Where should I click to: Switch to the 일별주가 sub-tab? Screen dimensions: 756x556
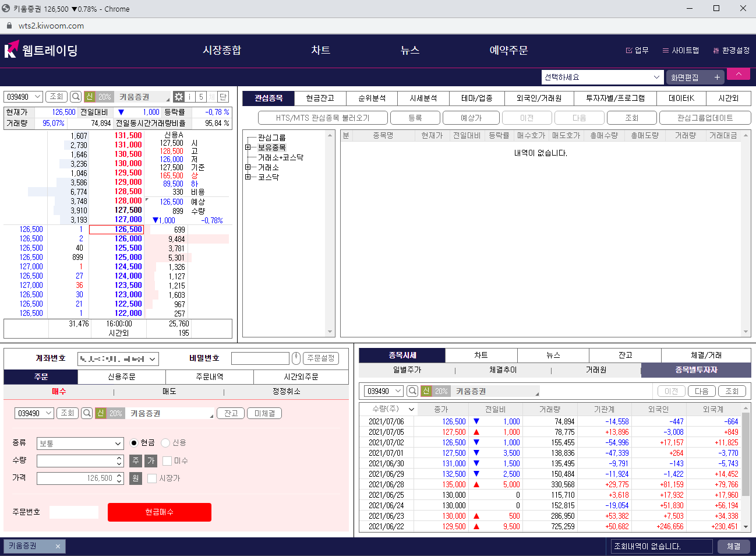coord(407,370)
